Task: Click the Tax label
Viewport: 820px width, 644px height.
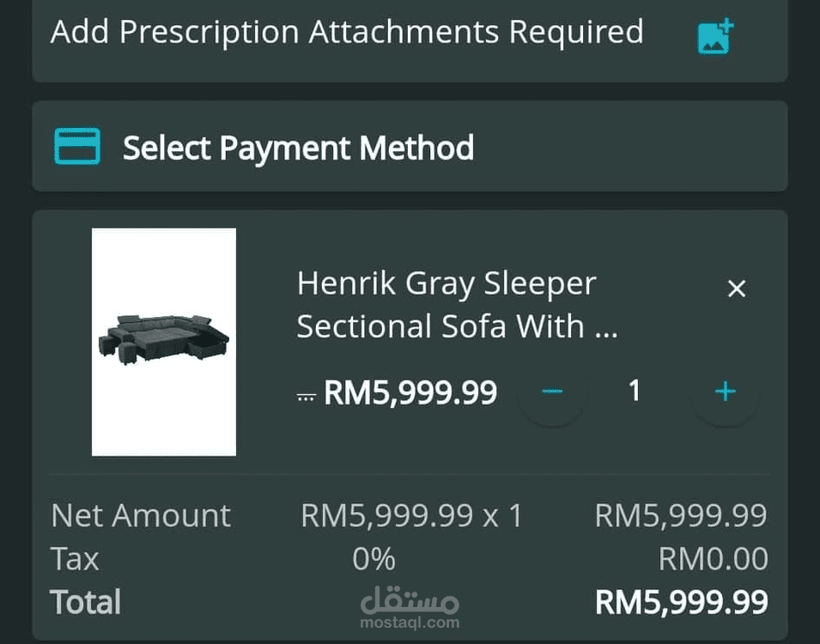Action: 76,559
